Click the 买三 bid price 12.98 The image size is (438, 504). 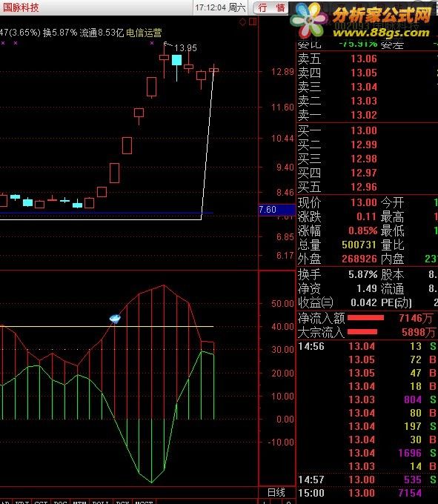click(363, 159)
